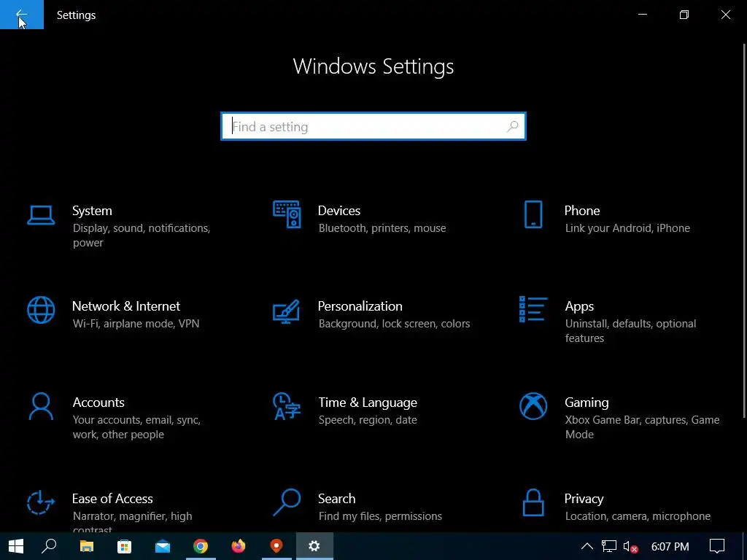
Task: Open the Ease of Access icon
Action: 41,502
